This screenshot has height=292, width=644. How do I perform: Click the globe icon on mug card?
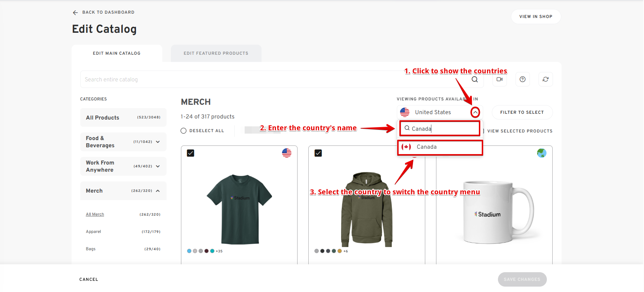541,153
